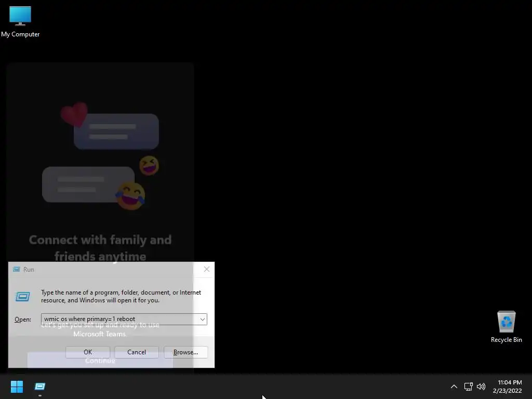532x399 pixels.
Task: Open the network status tray icon
Action: point(469,387)
